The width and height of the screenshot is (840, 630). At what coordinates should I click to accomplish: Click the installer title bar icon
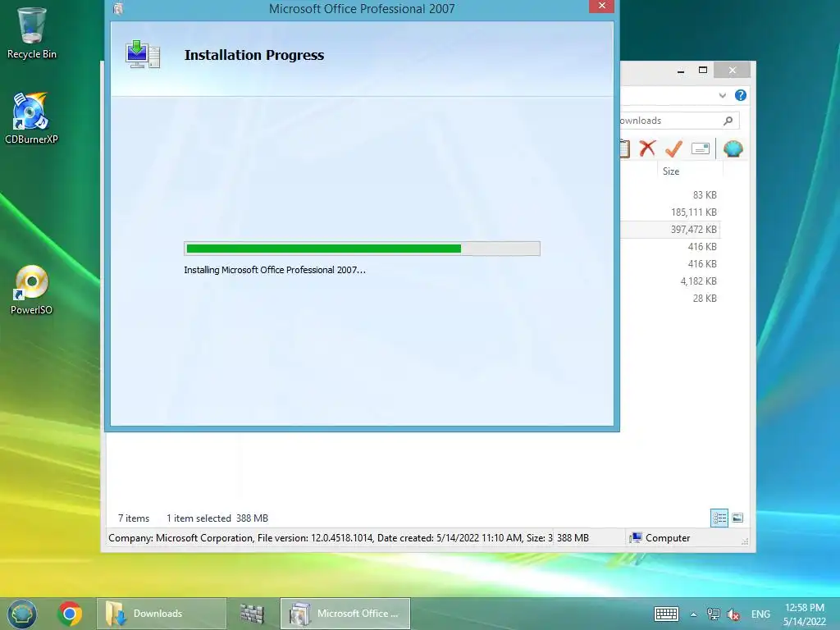click(118, 8)
